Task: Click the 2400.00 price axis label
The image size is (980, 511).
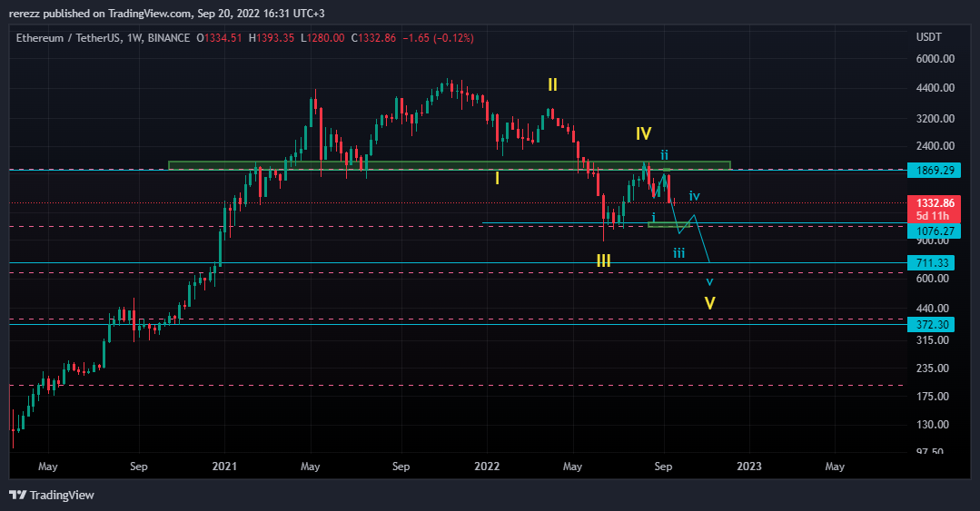Action: [x=935, y=146]
